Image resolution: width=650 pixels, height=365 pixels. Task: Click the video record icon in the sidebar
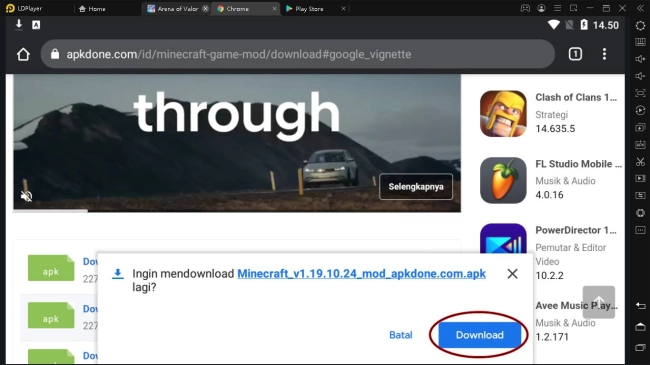(640, 178)
